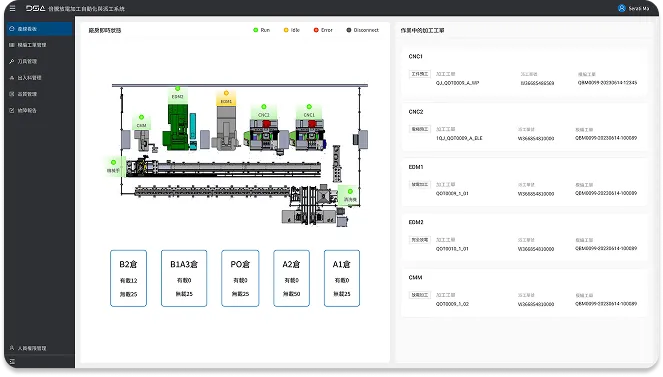Screen dimensions: 663x377
Task: Select the CNC1 machine image
Action: point(310,135)
